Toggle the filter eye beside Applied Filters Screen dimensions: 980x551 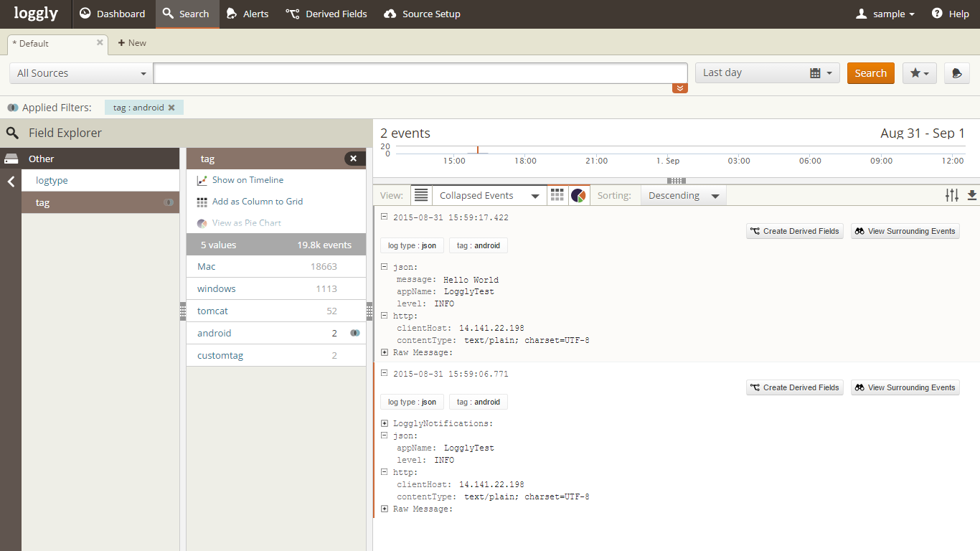[12, 107]
